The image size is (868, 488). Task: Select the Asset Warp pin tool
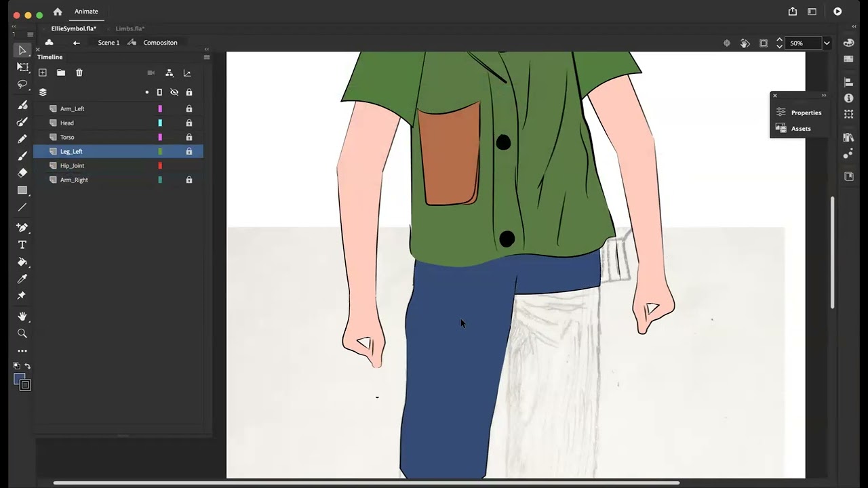pyautogui.click(x=22, y=296)
